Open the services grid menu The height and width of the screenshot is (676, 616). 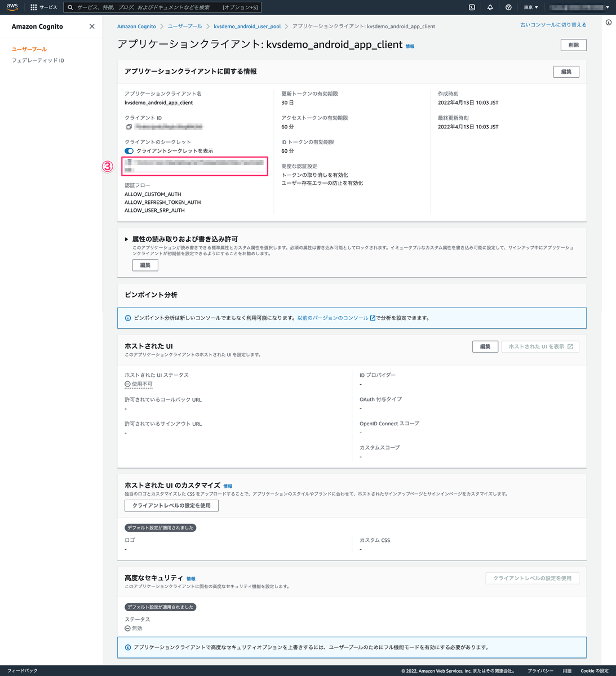34,7
